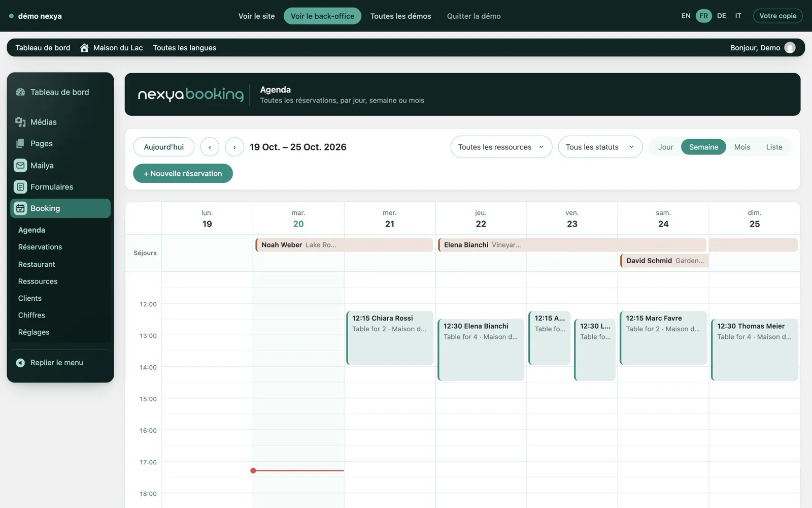Screen dimensions: 812x508
Task: Switch language to DE
Action: [721, 16]
